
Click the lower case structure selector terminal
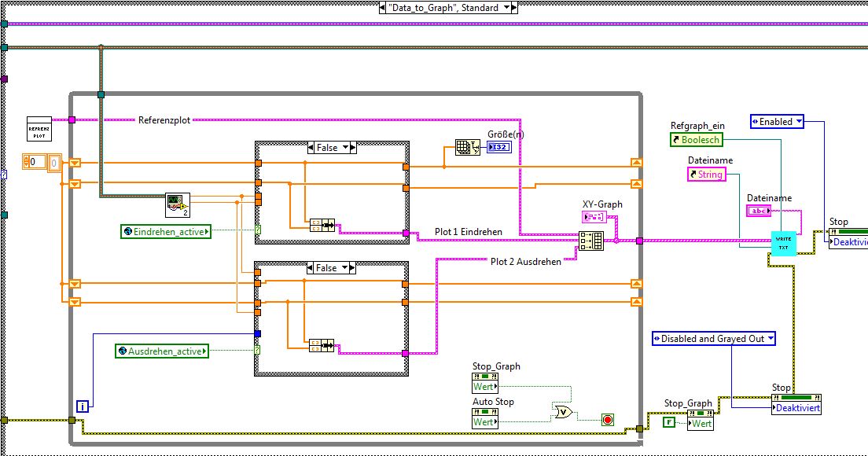click(257, 350)
